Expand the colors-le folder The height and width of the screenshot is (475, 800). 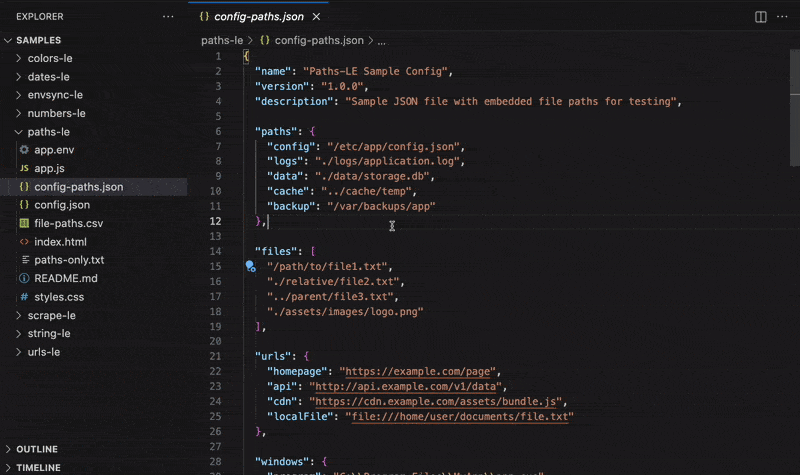click(x=18, y=58)
